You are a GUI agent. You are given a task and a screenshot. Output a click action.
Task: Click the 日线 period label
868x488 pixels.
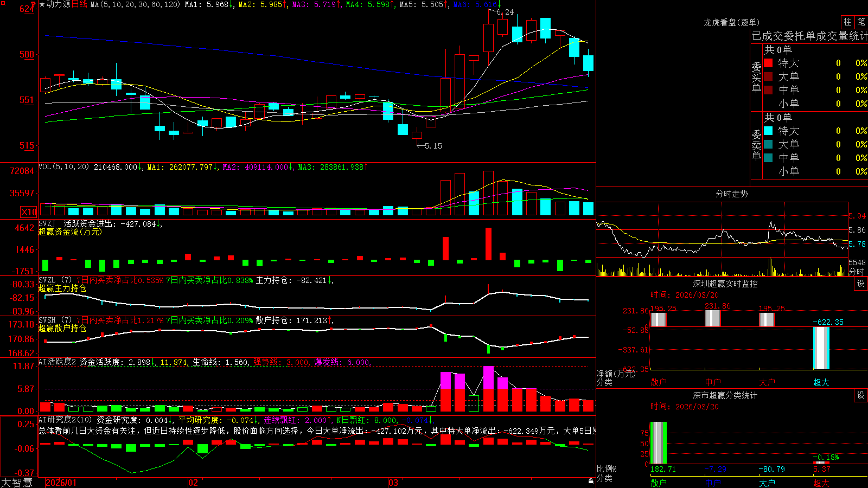click(79, 4)
